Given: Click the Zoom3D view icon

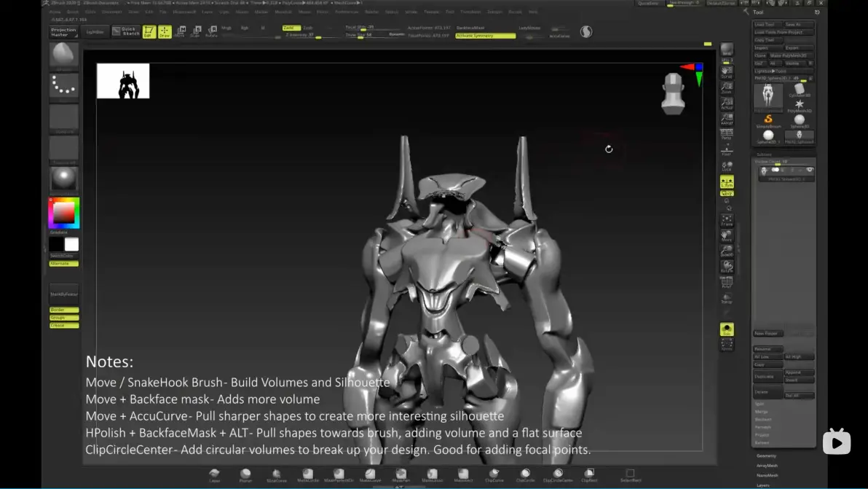Looking at the screenshot, I should (727, 251).
